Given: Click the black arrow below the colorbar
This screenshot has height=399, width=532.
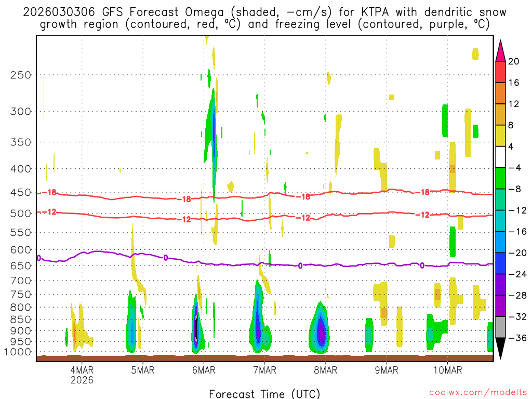Looking at the screenshot, I should (x=500, y=349).
